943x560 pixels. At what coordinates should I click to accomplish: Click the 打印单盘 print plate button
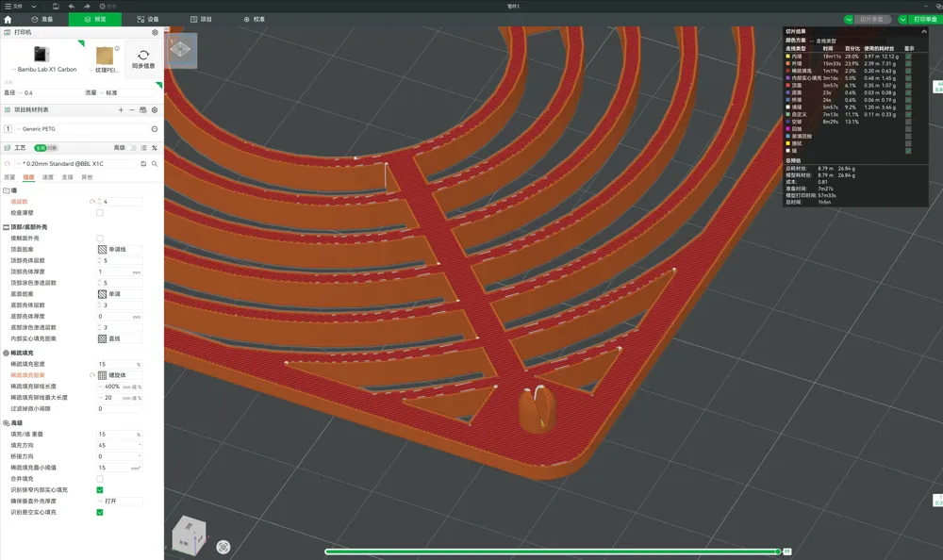pos(920,19)
